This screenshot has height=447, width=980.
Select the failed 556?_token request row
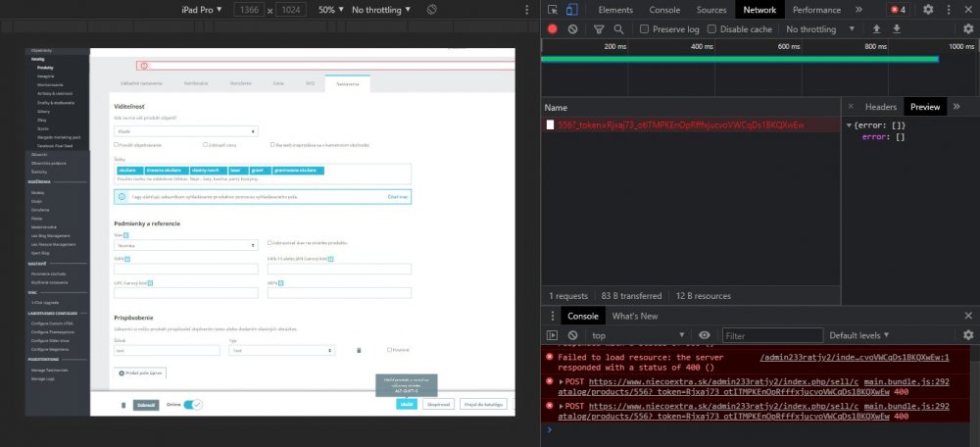pyautogui.click(x=689, y=125)
